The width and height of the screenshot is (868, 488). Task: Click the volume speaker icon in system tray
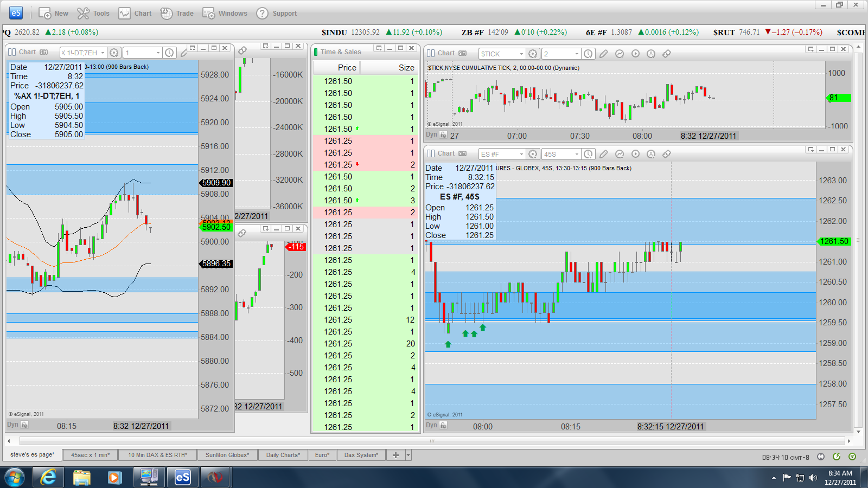(x=813, y=478)
